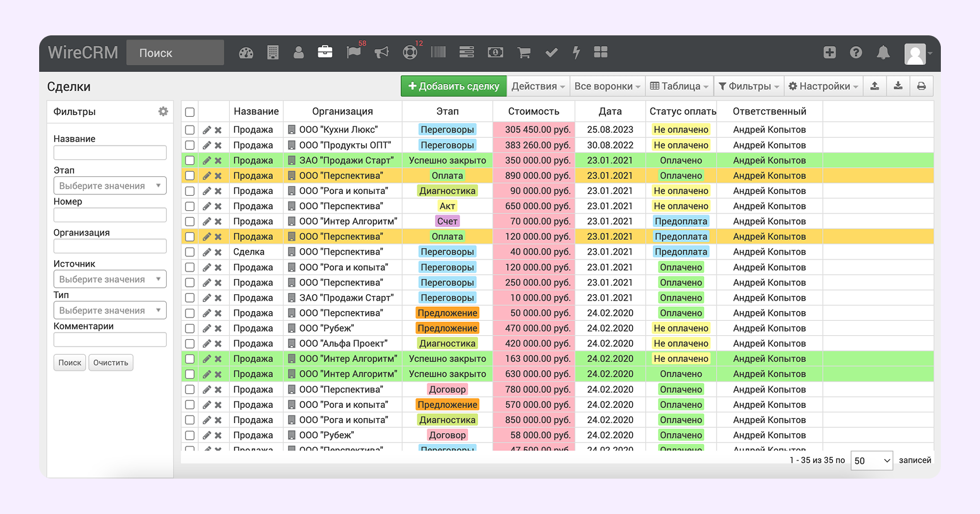Open the lifebuoy support icon with 12 badge
The image size is (980, 514).
(x=410, y=52)
